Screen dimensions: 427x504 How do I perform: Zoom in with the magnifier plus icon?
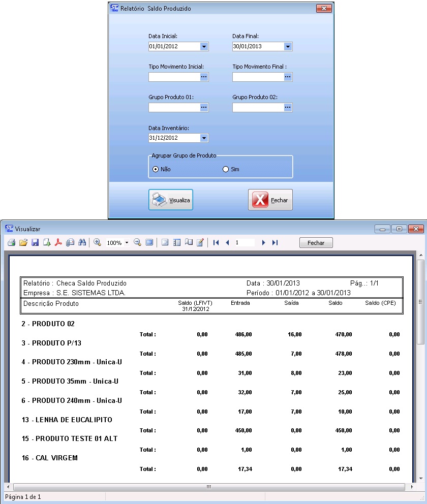[97, 243]
